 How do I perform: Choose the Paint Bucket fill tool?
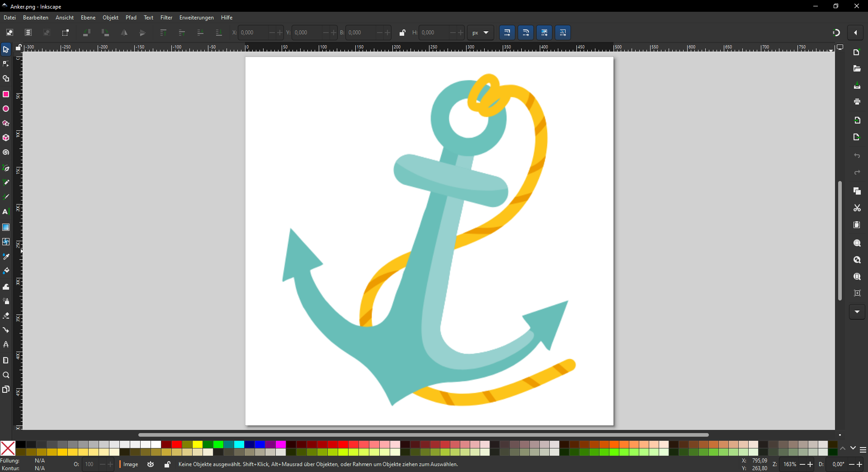(x=6, y=271)
